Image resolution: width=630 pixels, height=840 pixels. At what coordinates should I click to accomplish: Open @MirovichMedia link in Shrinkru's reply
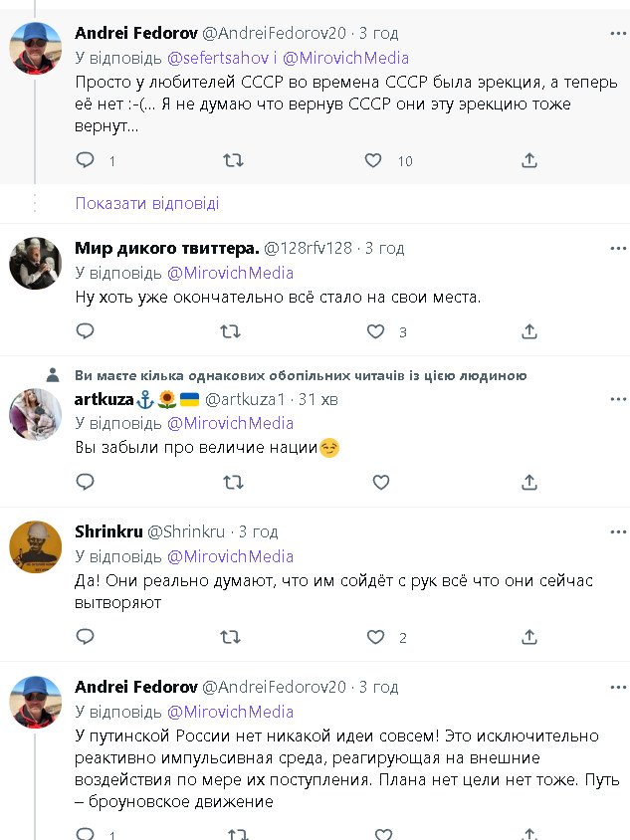click(230, 556)
